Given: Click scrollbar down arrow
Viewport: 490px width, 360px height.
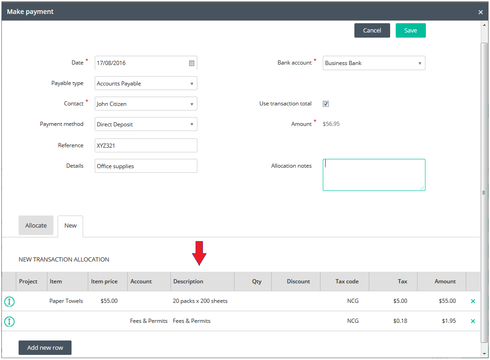Looking at the screenshot, I should click(x=484, y=354).
